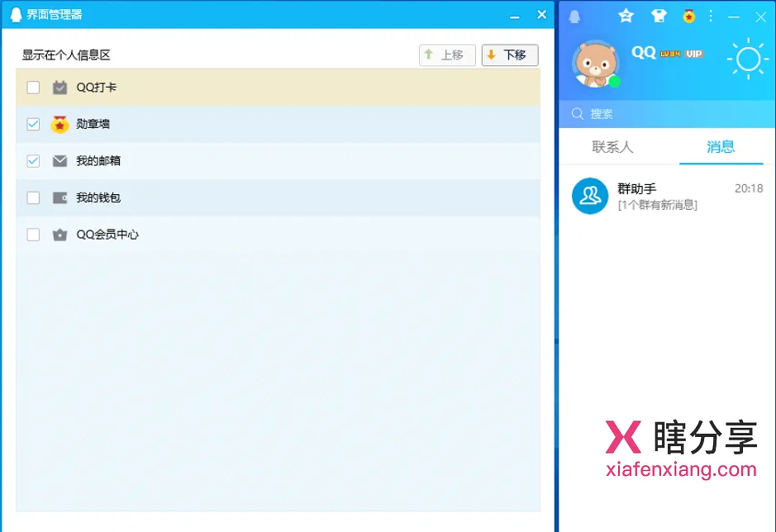The height and width of the screenshot is (532, 776).
Task: Uncheck the 我的邮箱 checkbox
Action: coord(33,161)
